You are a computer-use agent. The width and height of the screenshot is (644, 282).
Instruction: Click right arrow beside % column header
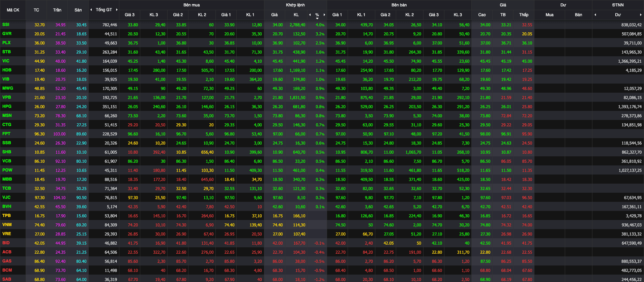(x=324, y=14)
